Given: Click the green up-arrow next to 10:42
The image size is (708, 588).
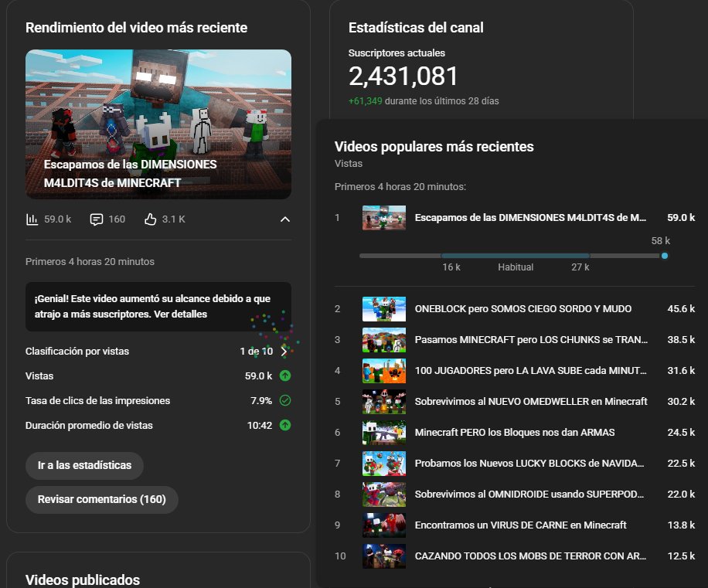Looking at the screenshot, I should (285, 425).
